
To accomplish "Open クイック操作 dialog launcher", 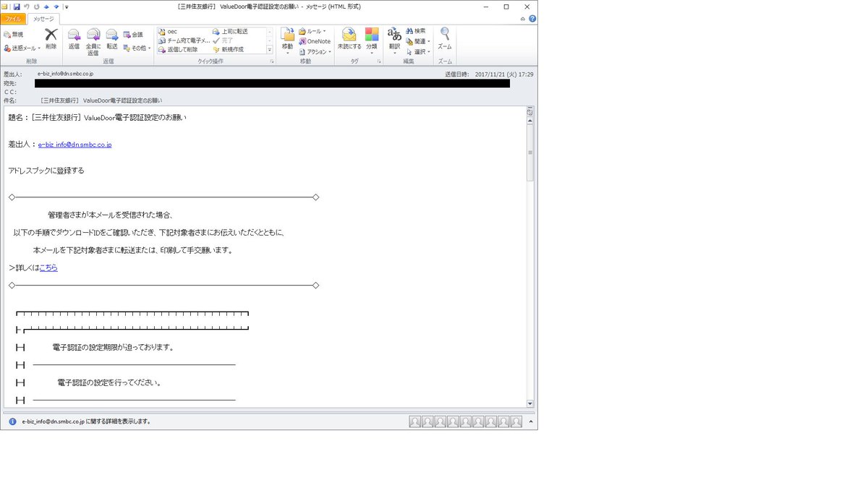I will coord(272,62).
